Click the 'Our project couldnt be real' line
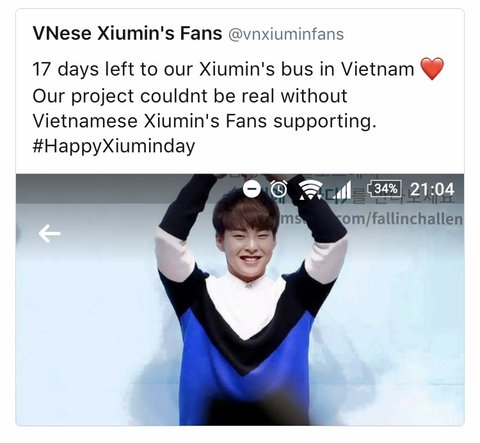480x443 pixels. click(x=190, y=96)
